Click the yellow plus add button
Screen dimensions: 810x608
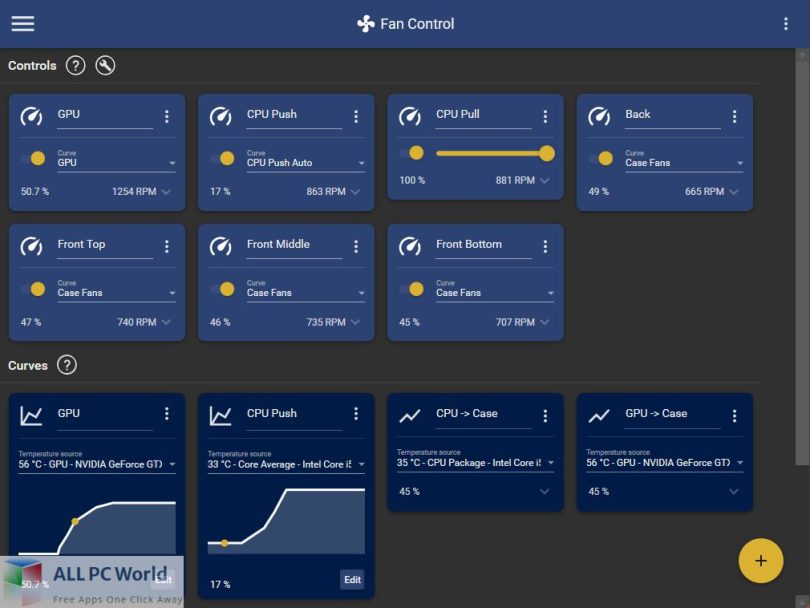(760, 560)
